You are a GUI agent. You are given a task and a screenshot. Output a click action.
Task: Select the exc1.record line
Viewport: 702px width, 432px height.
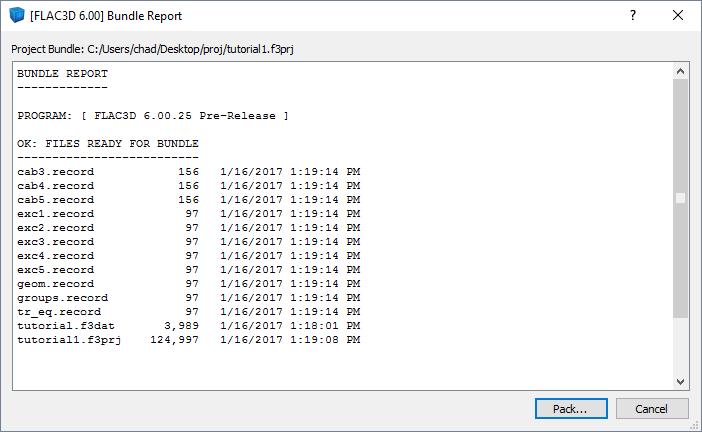coord(189,214)
